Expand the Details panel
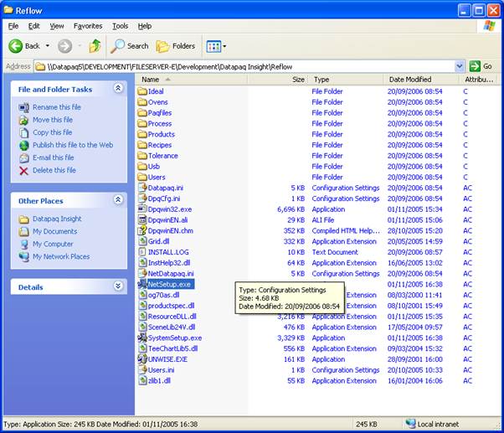Image resolution: width=504 pixels, height=433 pixels. pos(118,286)
